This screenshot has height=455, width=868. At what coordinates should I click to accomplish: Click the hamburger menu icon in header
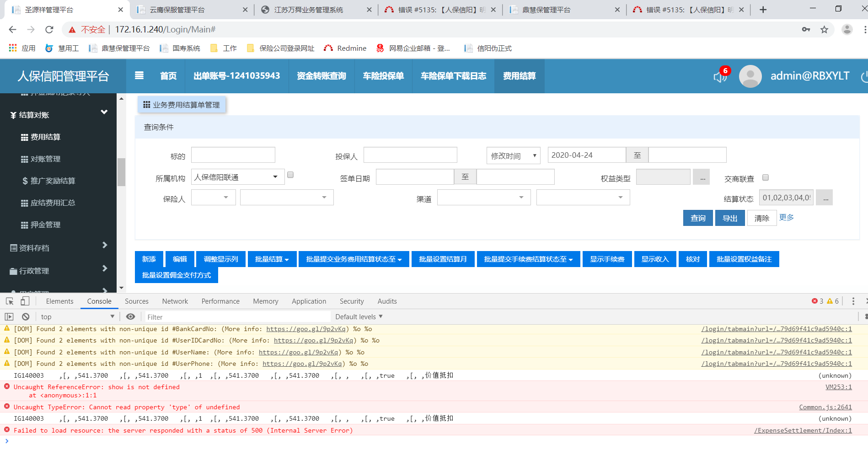[139, 75]
